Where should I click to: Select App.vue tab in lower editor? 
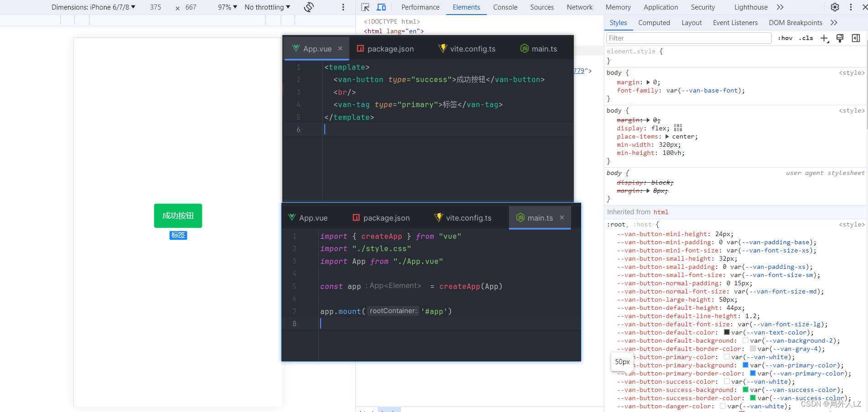coord(308,218)
